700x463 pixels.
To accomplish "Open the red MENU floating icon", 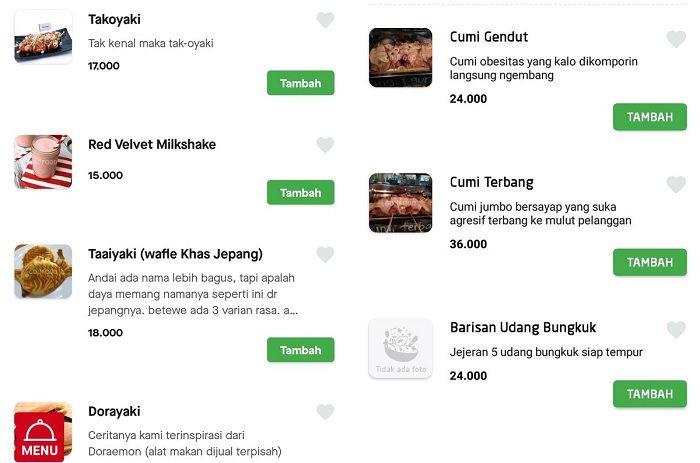I will 39,437.
